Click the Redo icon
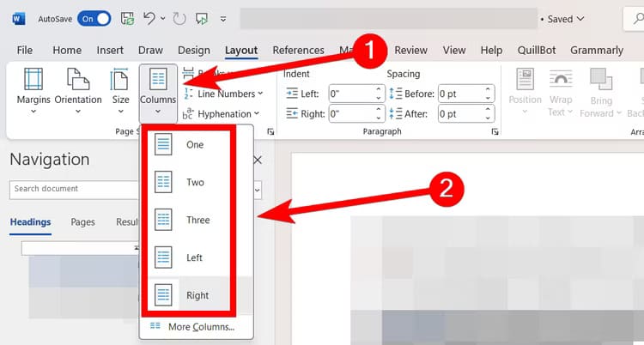 click(x=179, y=19)
